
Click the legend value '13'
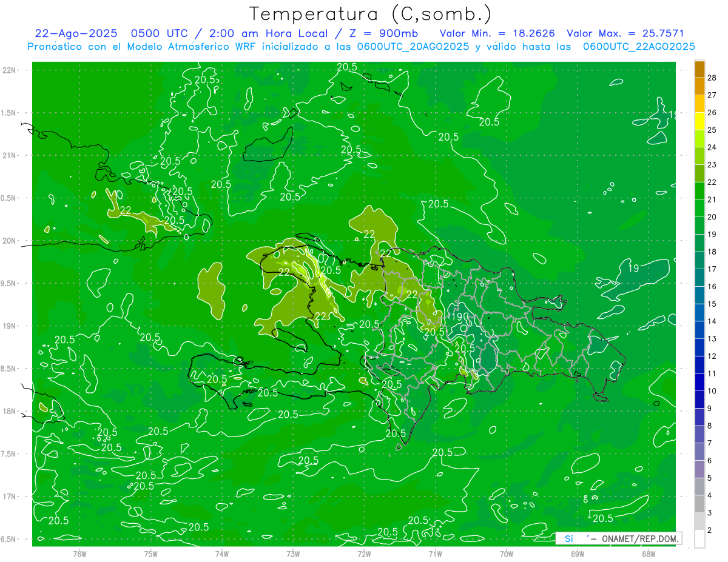pos(712,339)
